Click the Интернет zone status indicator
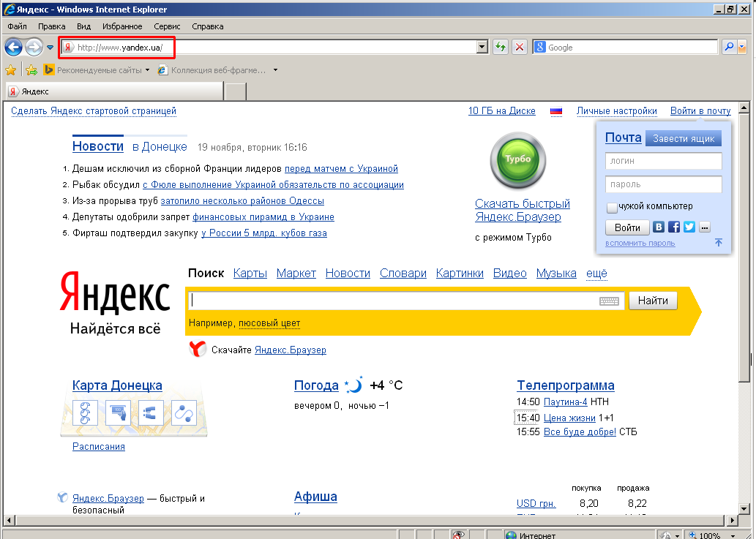Screen dimensions: 756x539 click(x=531, y=535)
